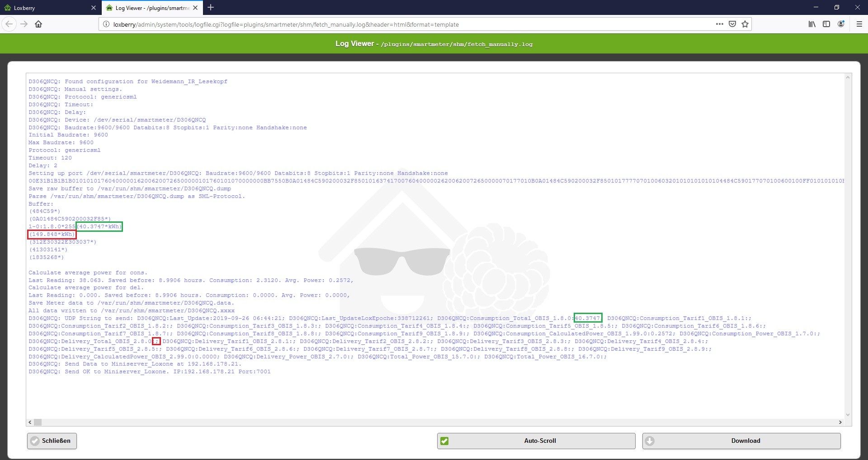This screenshot has height=460, width=868.
Task: Download the log file
Action: pyautogui.click(x=741, y=441)
